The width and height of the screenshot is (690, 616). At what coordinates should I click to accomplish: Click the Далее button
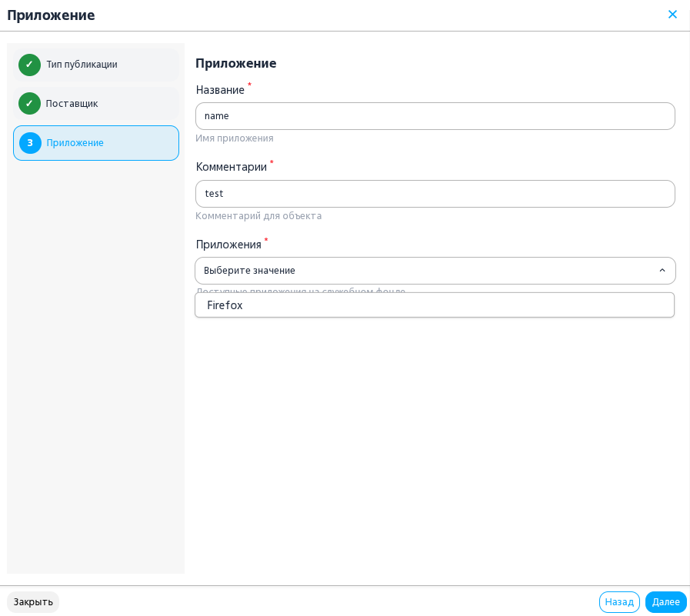tap(666, 602)
